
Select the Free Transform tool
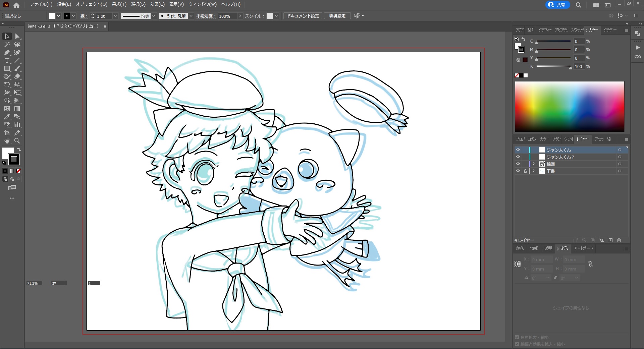17,93
